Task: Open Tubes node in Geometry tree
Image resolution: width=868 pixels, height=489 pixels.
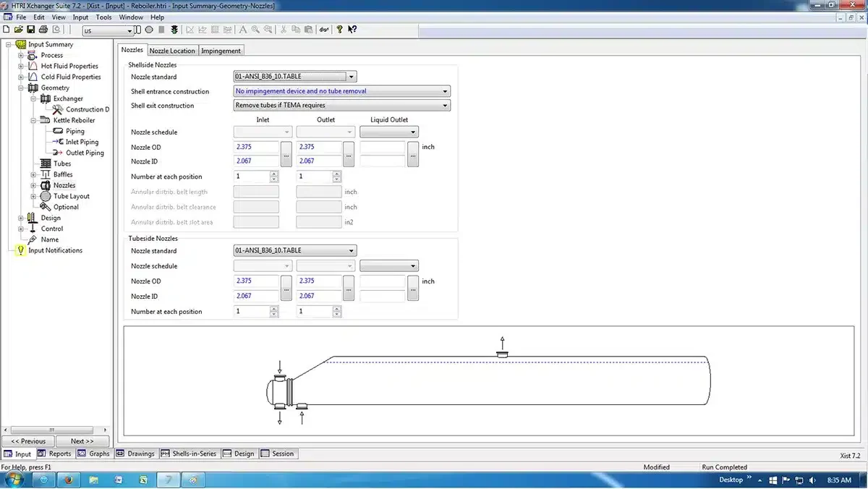Action: 62,163
